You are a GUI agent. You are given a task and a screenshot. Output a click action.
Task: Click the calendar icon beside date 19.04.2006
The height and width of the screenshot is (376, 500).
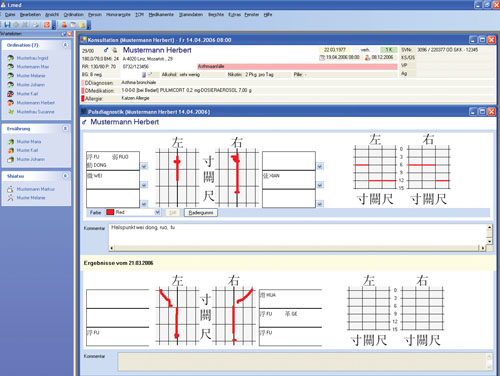point(322,58)
